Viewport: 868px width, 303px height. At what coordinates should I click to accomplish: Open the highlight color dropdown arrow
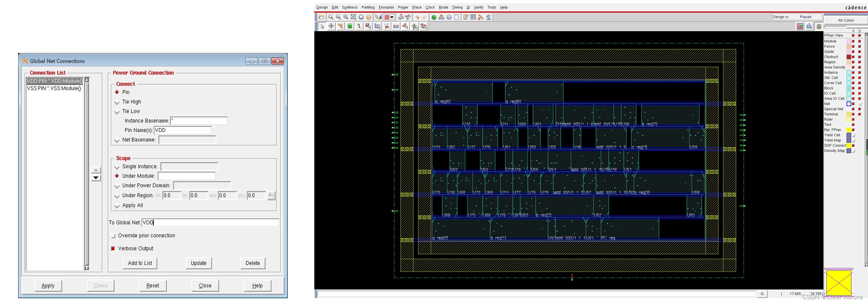coord(392,17)
